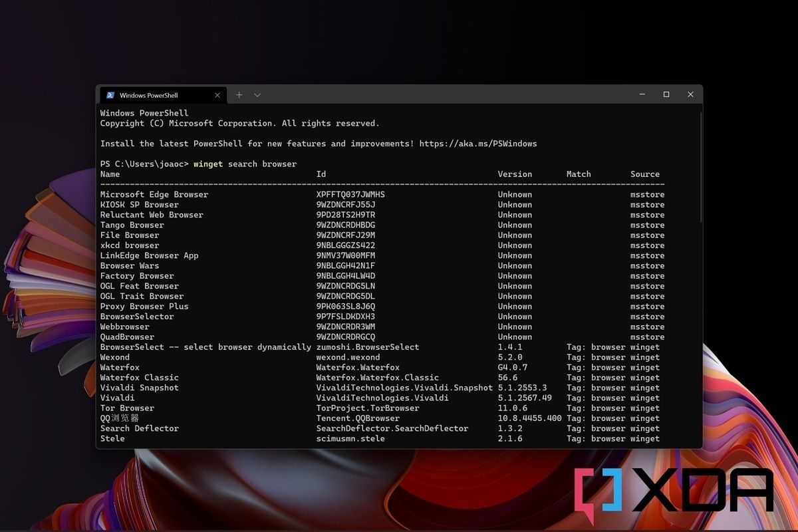Click the LinkEdge Browser App entry

pos(150,256)
